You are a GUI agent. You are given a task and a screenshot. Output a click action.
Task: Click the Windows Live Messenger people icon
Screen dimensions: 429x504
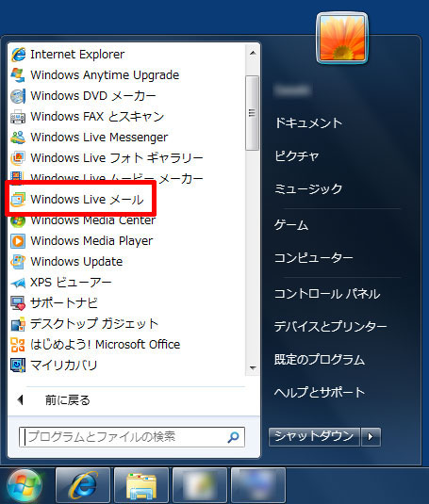(x=18, y=138)
